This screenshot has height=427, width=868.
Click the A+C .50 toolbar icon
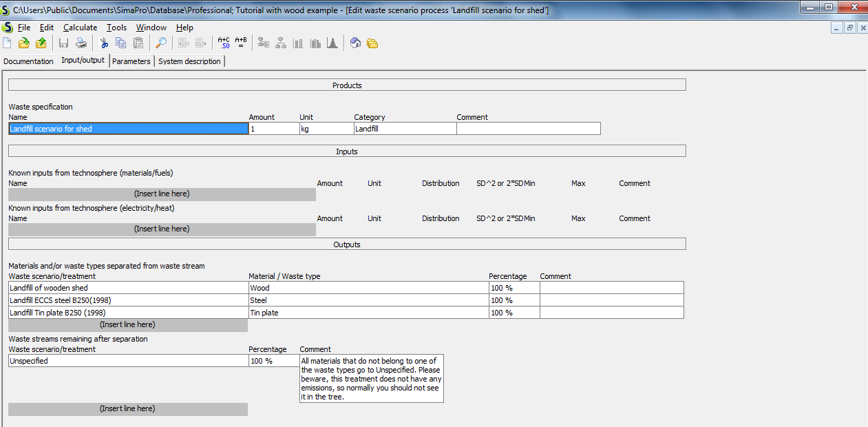tap(224, 43)
